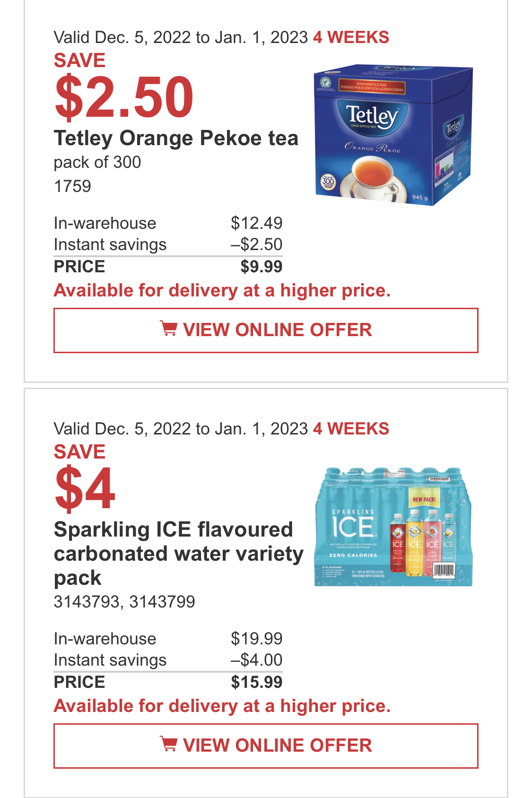Click the 4 WEEKS label on Tetley's offer

click(351, 37)
